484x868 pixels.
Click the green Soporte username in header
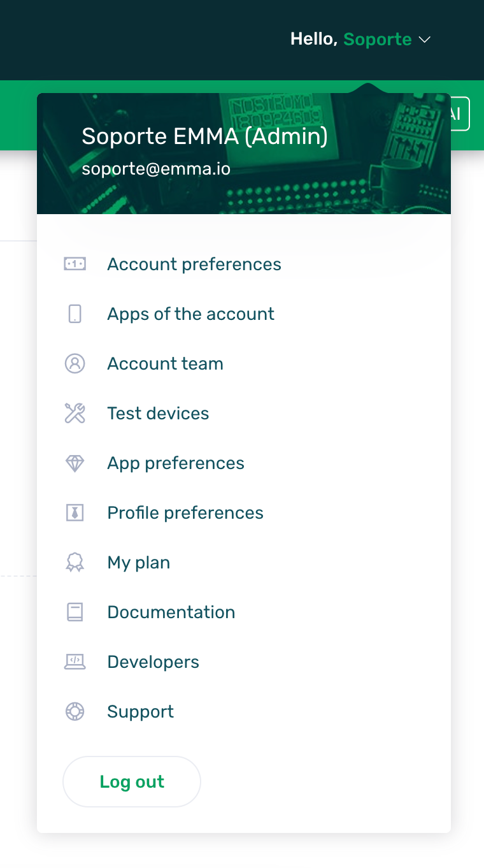point(378,40)
